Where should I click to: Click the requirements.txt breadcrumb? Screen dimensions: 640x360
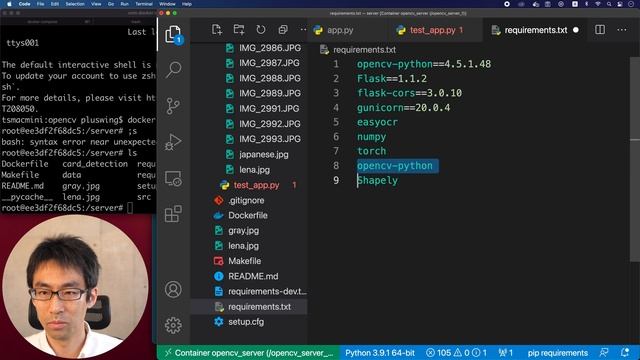pos(364,50)
